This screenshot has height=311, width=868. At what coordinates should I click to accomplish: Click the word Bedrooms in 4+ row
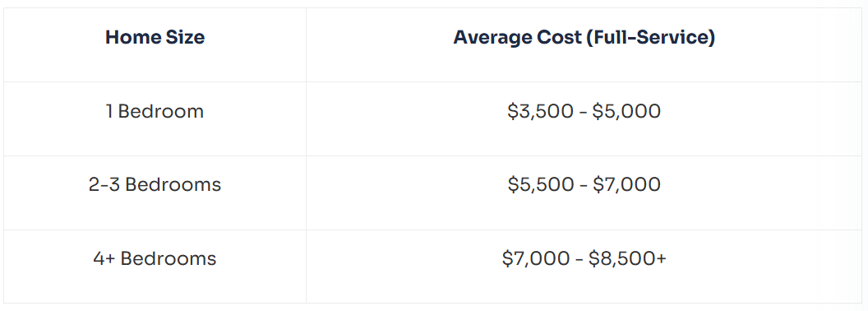point(169,258)
